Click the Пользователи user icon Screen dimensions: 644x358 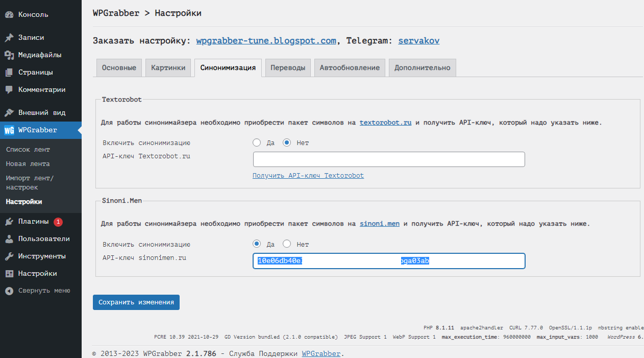pos(9,239)
